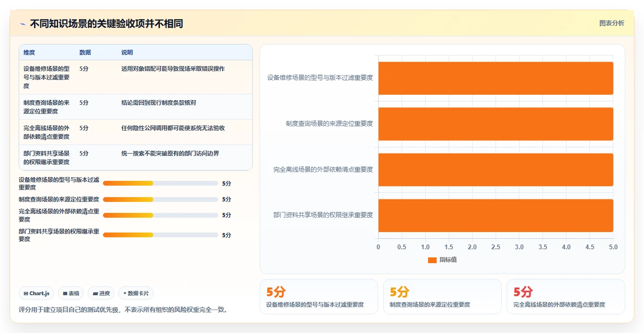Image resolution: width=644 pixels, height=333 pixels.
Task: Open the data card 设备维修场景的型号与版本过滤重要度
Action: [x=318, y=297]
